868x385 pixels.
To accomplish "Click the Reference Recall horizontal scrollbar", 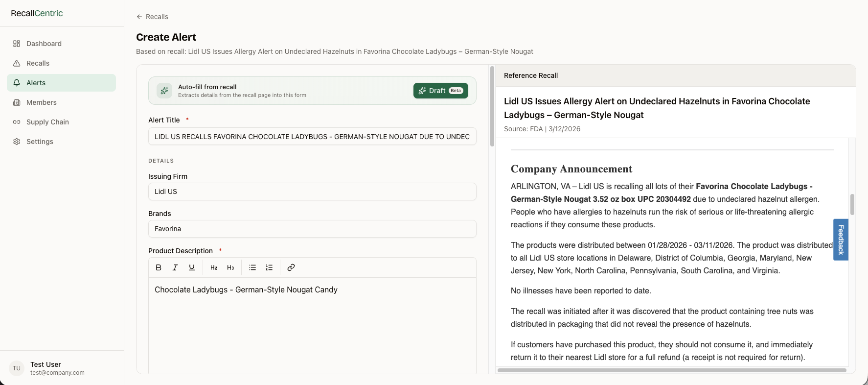I will pos(672,370).
